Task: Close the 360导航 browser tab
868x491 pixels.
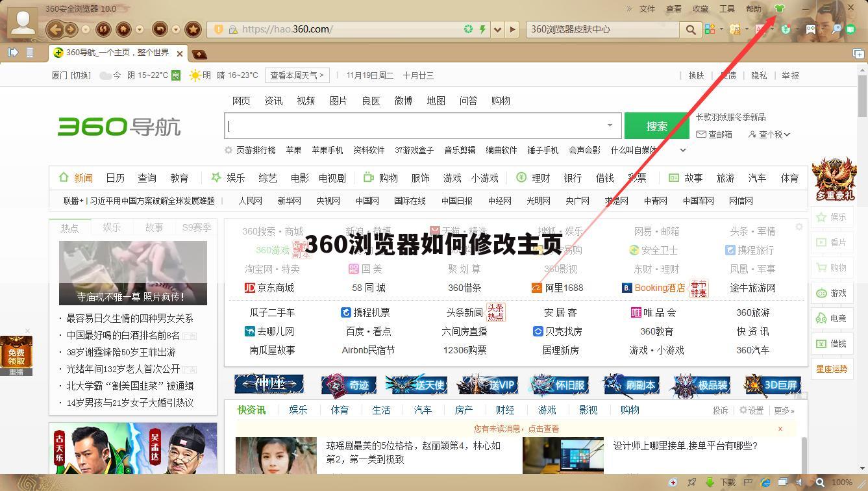Action: [180, 53]
